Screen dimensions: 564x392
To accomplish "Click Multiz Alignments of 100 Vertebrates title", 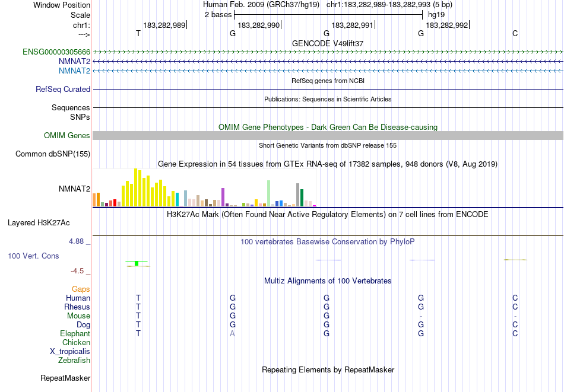I will click(328, 281).
